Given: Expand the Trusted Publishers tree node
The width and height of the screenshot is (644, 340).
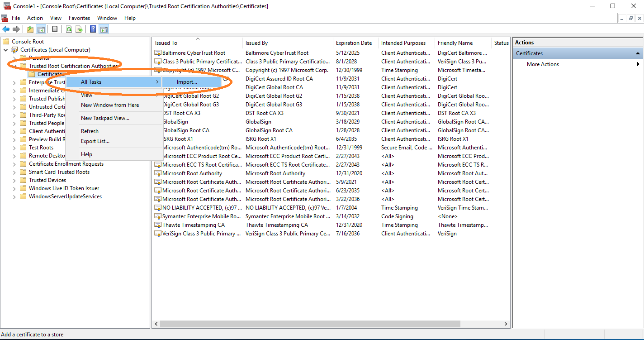Looking at the screenshot, I should [14, 98].
